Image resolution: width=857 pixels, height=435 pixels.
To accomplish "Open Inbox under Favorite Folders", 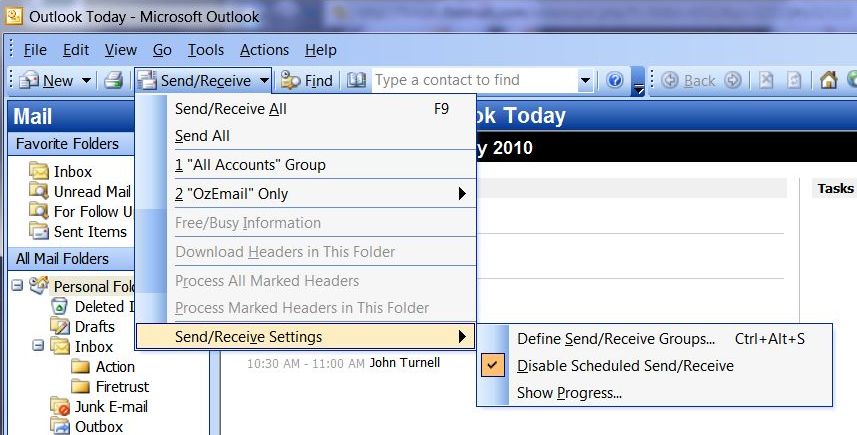I will [x=61, y=172].
